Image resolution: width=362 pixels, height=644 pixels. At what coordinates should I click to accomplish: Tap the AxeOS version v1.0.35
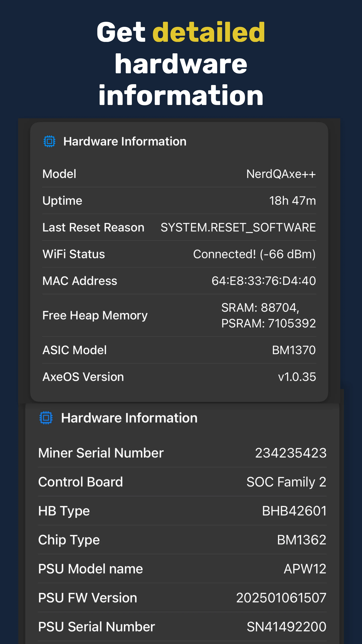click(x=297, y=377)
